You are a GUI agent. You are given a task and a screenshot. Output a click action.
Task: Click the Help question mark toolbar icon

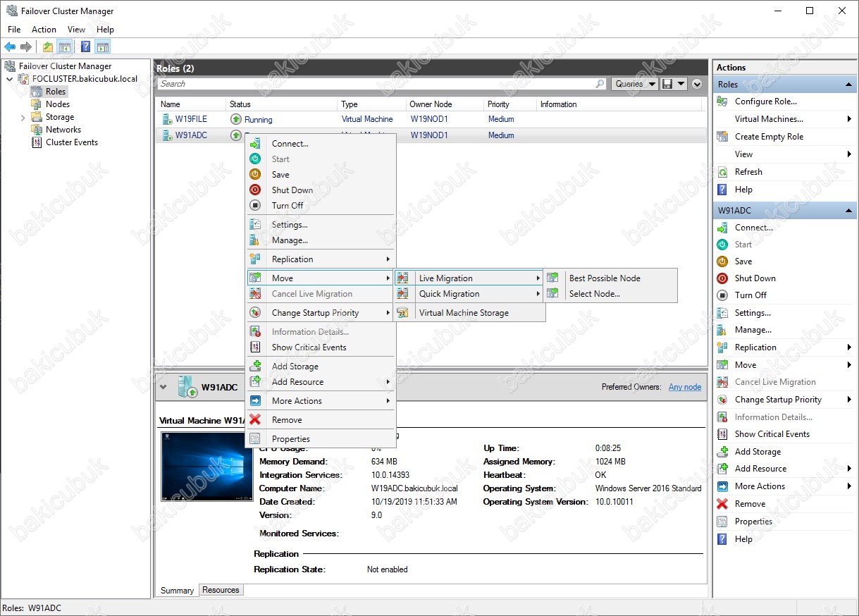[x=85, y=47]
